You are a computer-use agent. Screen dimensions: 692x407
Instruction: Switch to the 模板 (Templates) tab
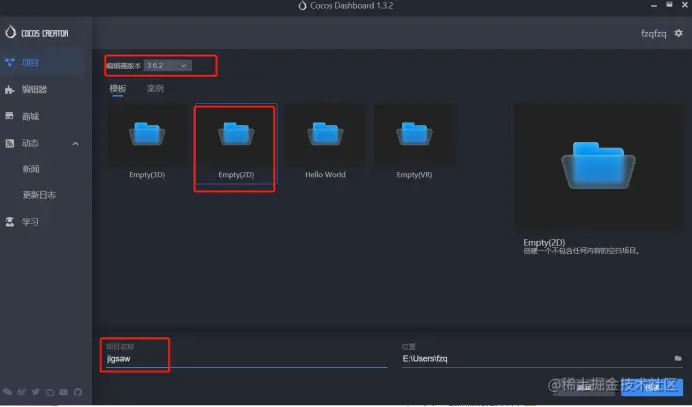118,89
